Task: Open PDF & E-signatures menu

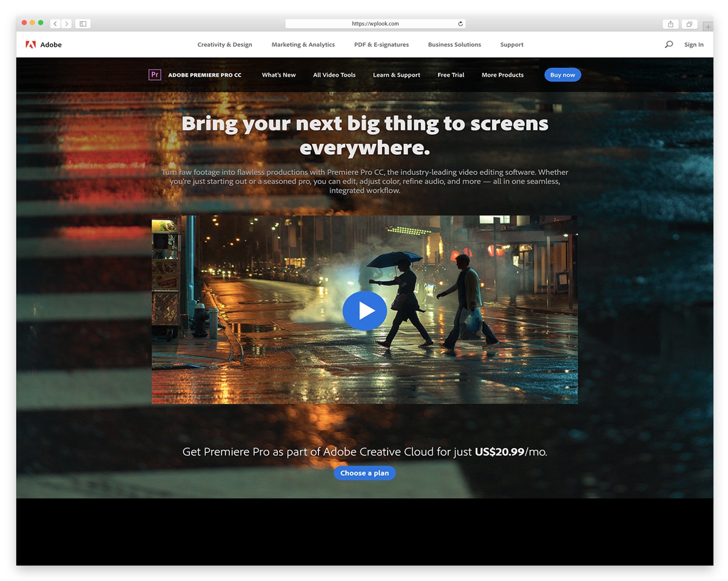Action: [382, 44]
